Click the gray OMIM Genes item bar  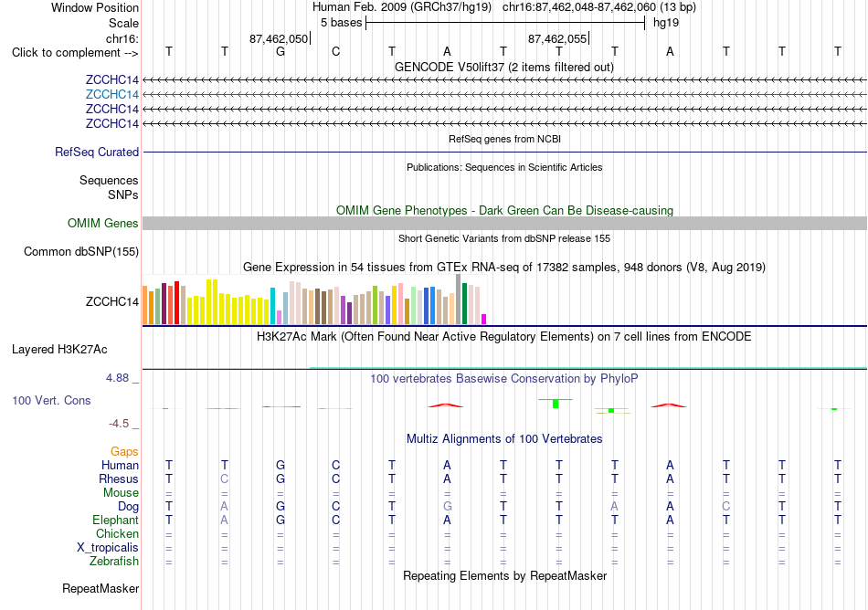click(x=504, y=223)
